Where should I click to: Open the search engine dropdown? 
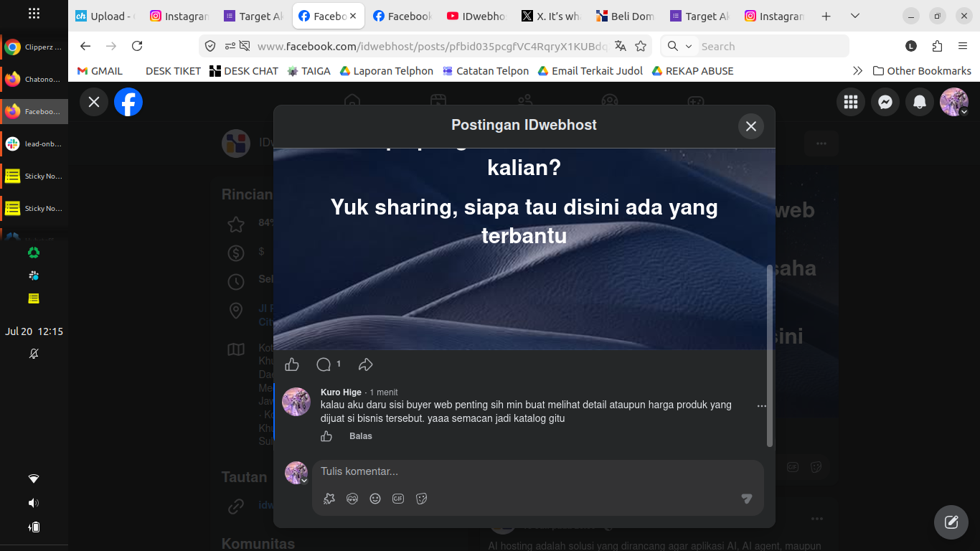[x=679, y=46]
